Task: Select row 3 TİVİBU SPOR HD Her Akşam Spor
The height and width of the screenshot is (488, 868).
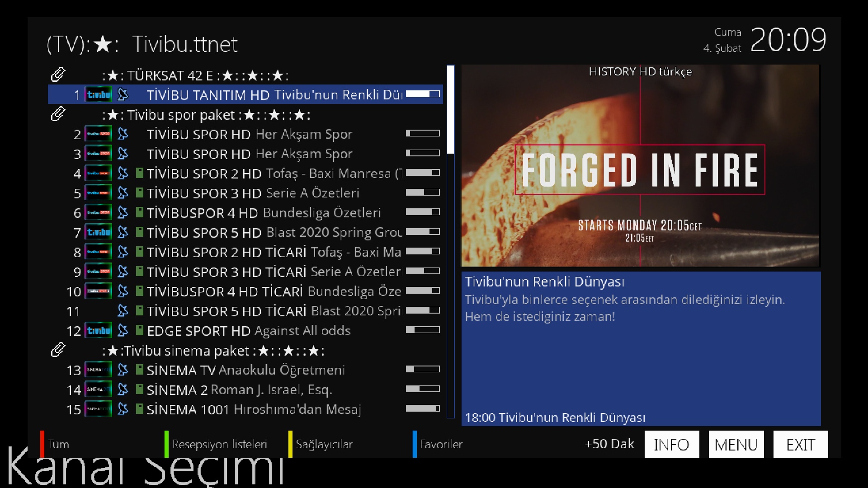Action: pyautogui.click(x=245, y=154)
